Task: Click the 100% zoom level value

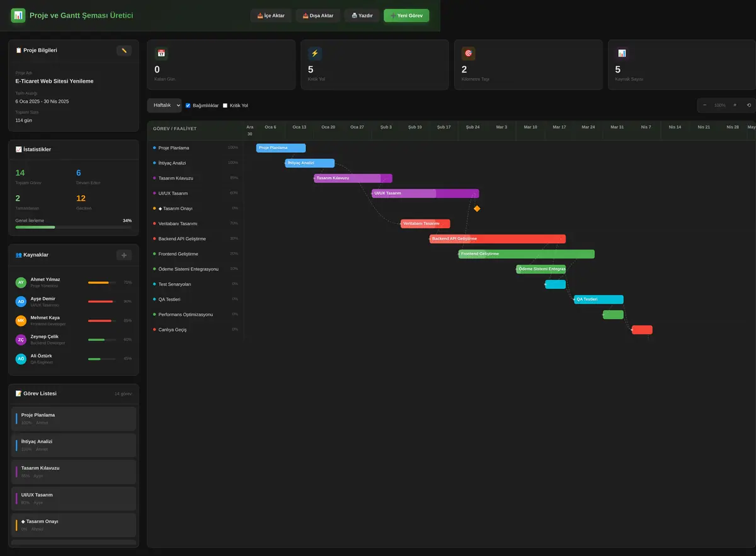Action: (719, 105)
